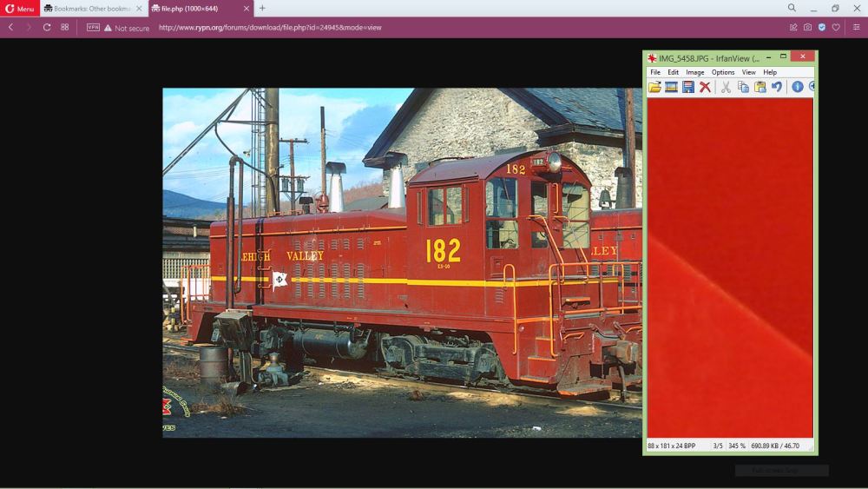The width and height of the screenshot is (868, 489).
Task: Minimize the Opera browser window
Action: (814, 9)
